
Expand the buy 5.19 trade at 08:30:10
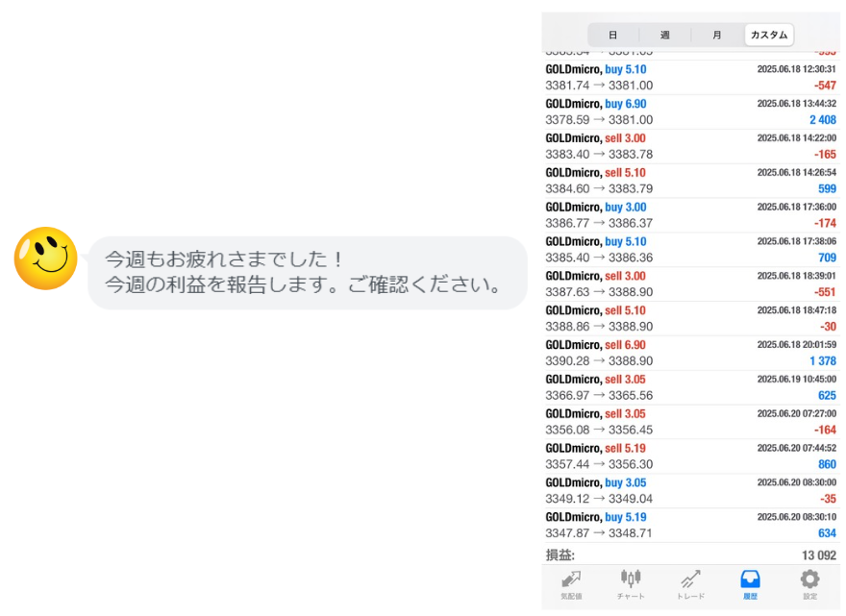690,525
